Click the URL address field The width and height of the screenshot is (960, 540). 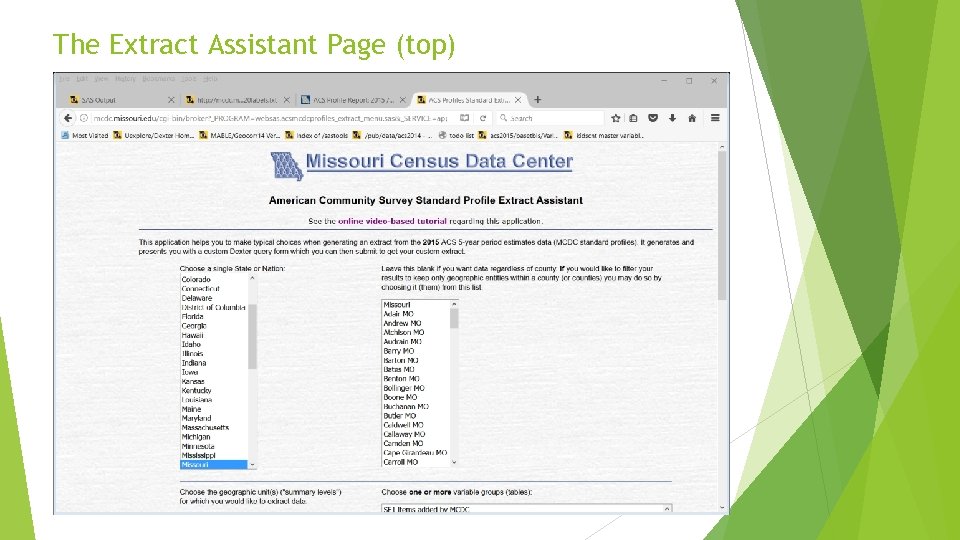[269, 118]
